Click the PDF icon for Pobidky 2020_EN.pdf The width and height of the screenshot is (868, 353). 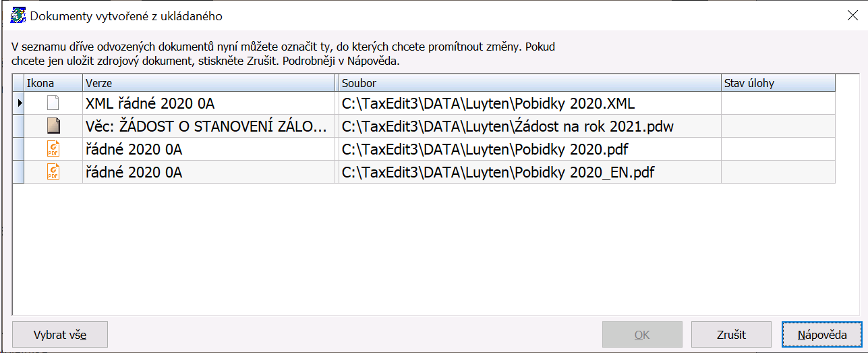(53, 172)
